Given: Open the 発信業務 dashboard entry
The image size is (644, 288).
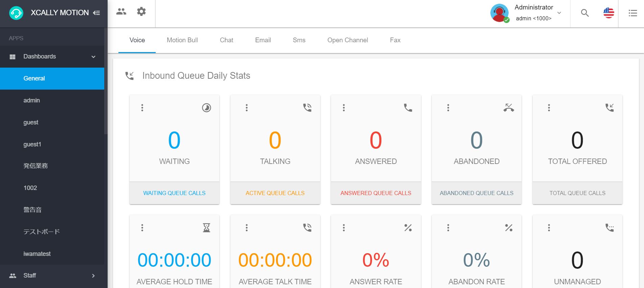Looking at the screenshot, I should (52, 166).
